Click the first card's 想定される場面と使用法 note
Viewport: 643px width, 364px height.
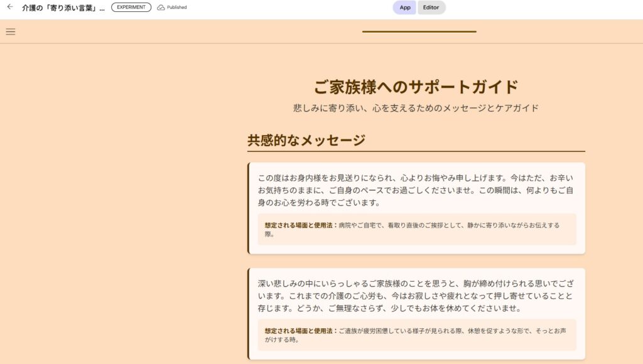(416, 229)
